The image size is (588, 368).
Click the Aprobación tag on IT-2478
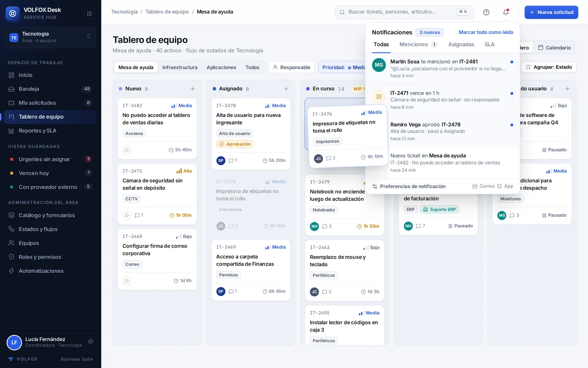point(234,144)
